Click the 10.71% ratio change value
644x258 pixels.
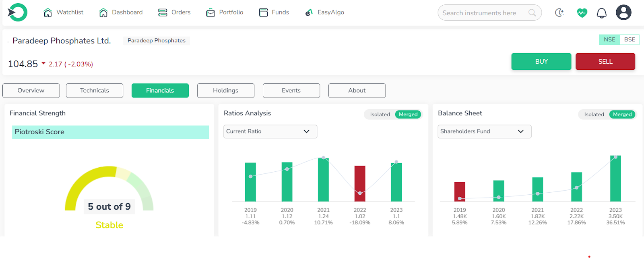(x=324, y=223)
